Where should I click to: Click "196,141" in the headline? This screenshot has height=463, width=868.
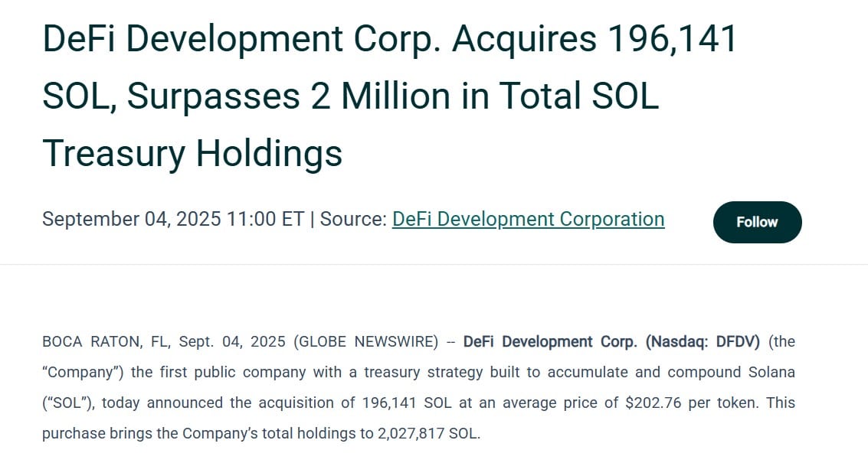click(670, 39)
